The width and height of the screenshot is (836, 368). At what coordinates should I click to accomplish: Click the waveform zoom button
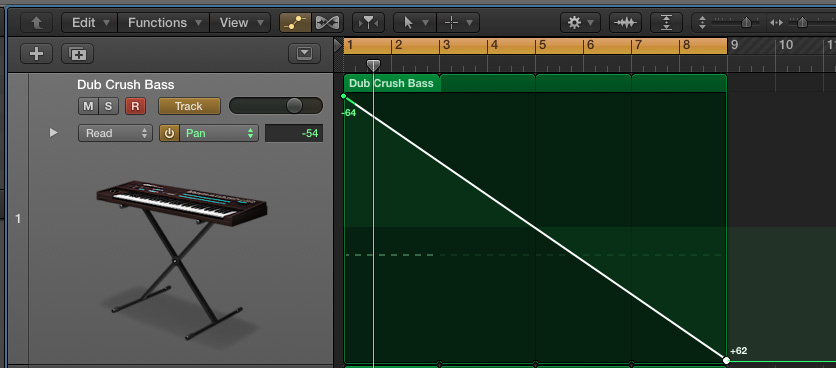point(625,23)
